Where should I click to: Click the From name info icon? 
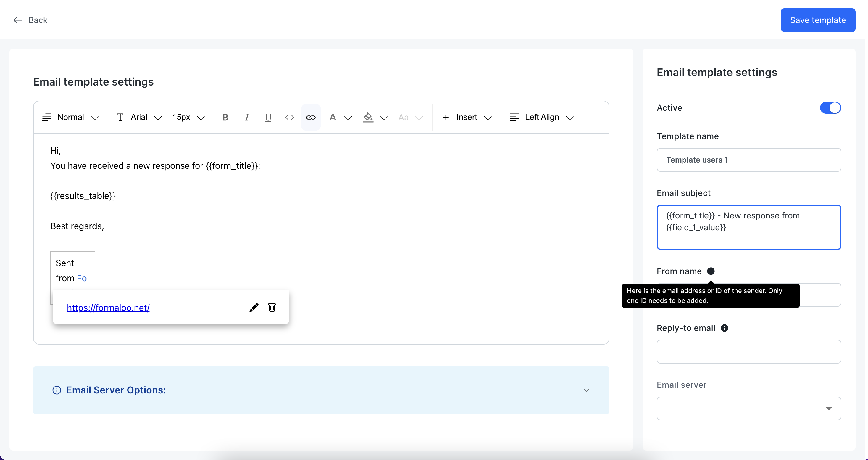[711, 271]
